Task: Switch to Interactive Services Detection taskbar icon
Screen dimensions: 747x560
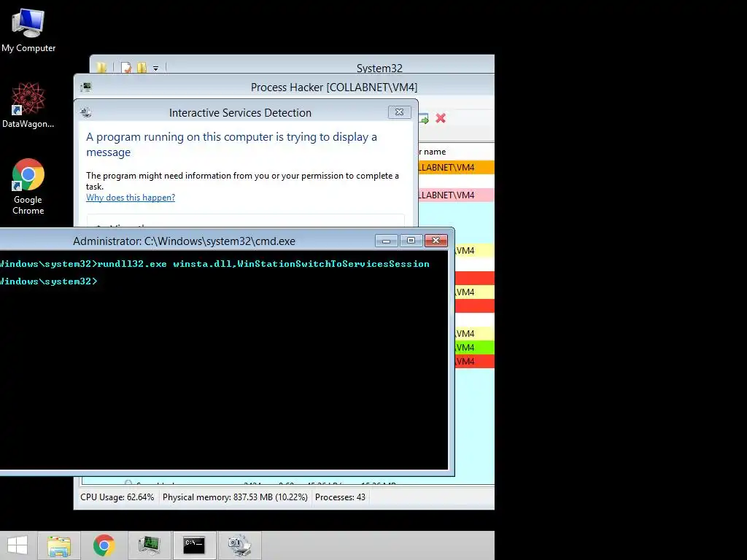Action: [239, 545]
